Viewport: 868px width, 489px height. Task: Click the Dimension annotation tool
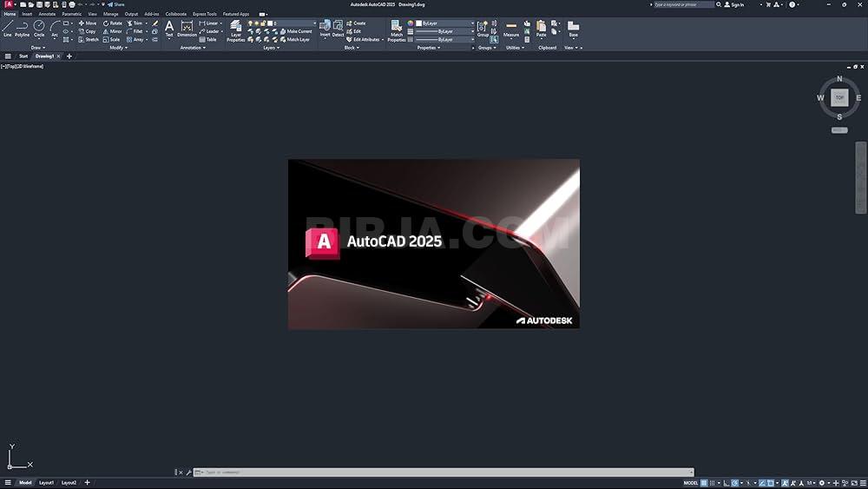click(187, 28)
